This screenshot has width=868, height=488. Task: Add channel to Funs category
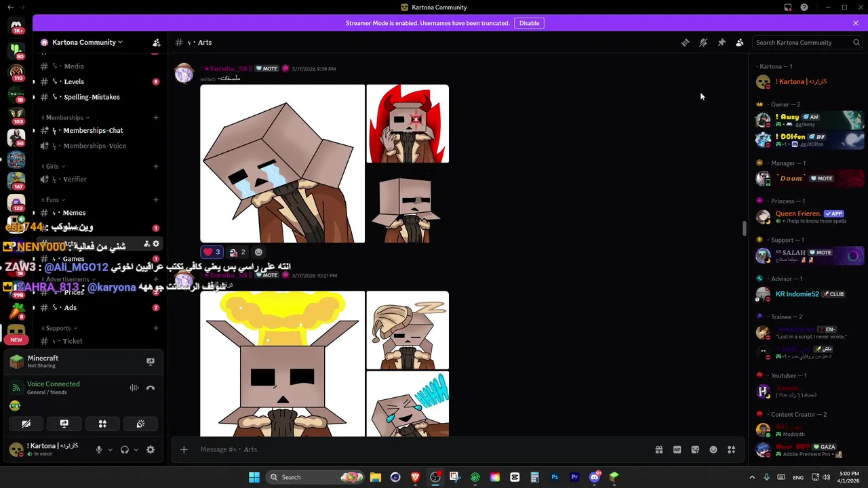coord(156,200)
